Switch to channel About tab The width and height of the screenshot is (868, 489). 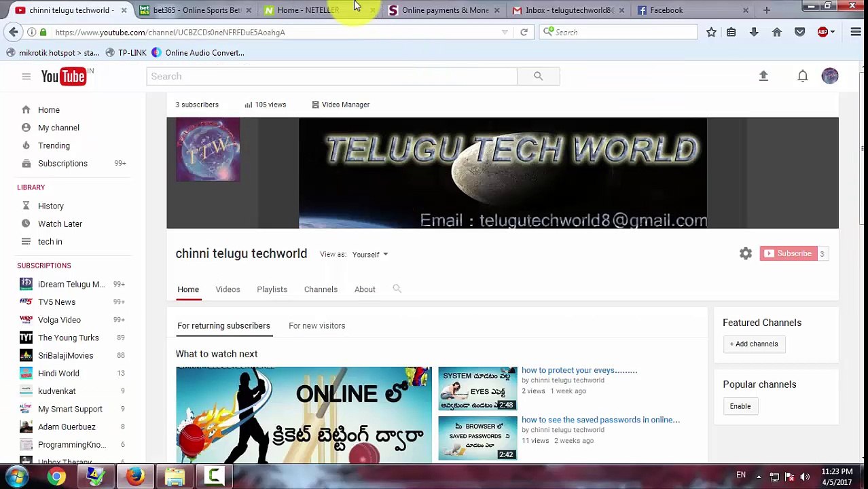point(365,289)
